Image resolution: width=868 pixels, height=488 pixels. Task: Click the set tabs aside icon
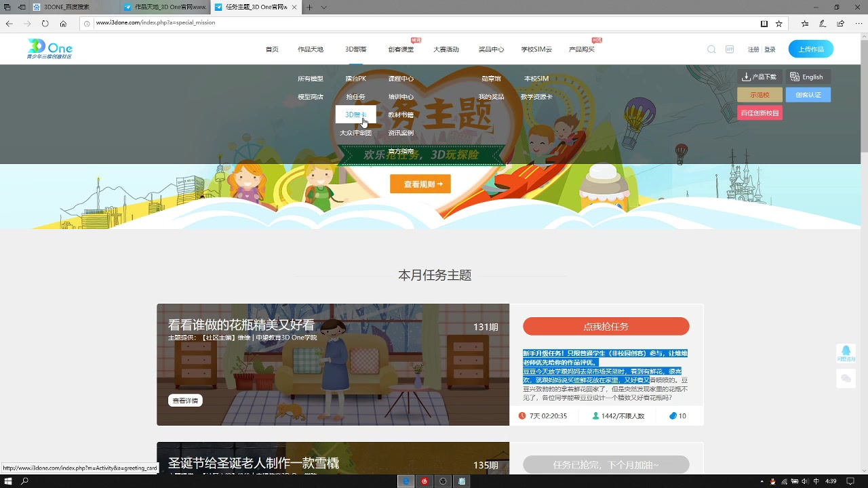tap(22, 7)
